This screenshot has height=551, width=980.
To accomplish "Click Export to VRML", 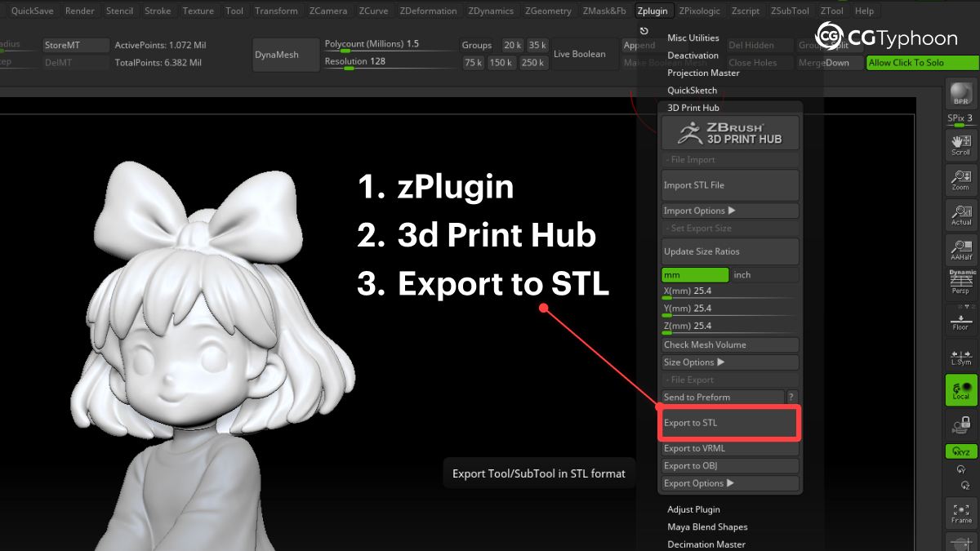I will point(730,448).
